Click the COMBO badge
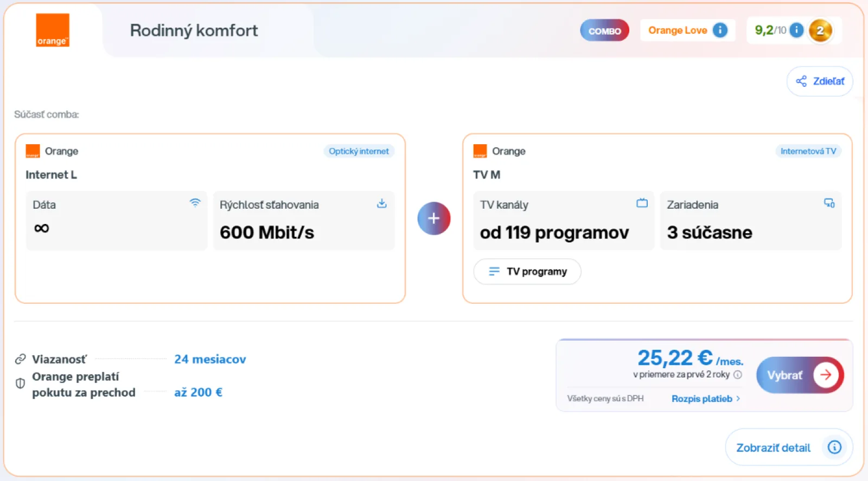This screenshot has width=868, height=481. [x=604, y=30]
